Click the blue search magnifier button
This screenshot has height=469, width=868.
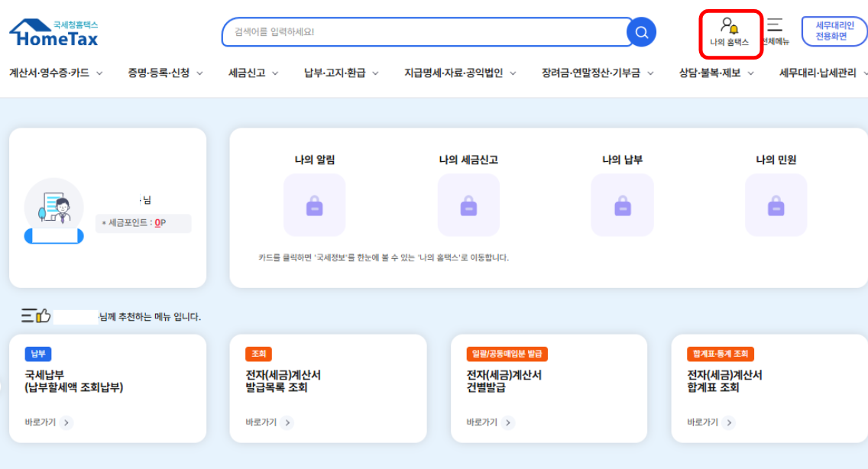click(x=641, y=32)
